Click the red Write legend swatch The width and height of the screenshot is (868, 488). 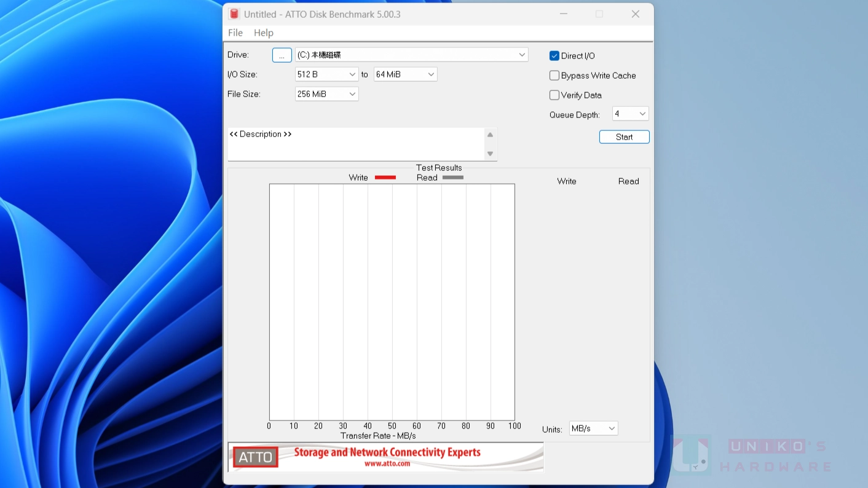click(x=385, y=178)
